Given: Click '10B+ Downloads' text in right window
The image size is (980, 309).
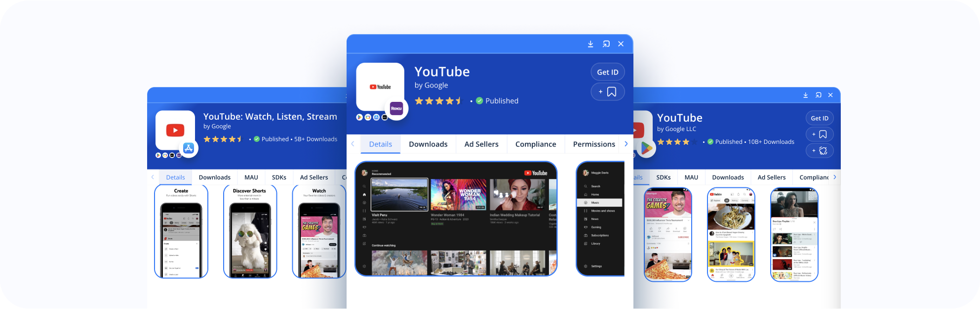Looking at the screenshot, I should (771, 142).
